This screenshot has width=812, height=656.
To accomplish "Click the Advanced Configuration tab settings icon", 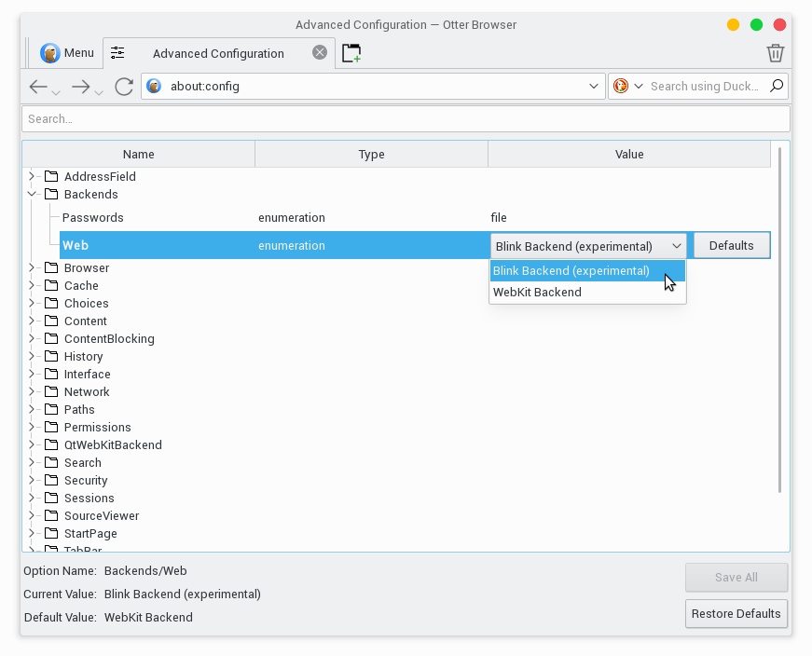I will tap(117, 53).
